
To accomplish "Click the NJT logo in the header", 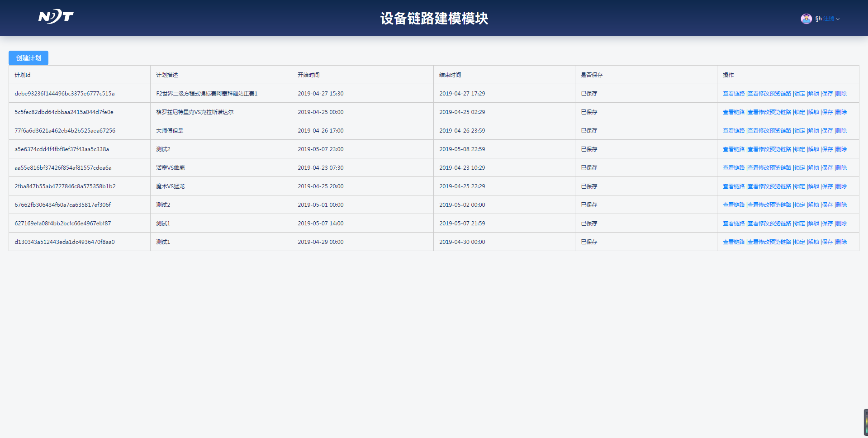I will click(x=56, y=17).
